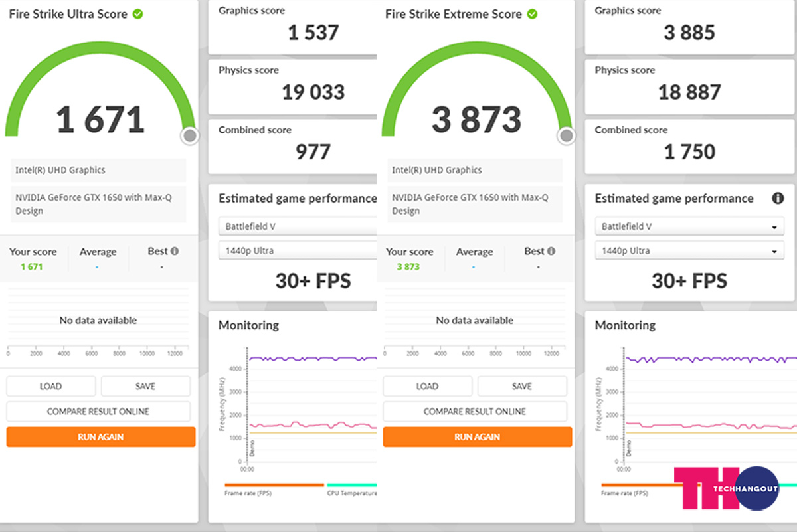Click the 30+ FPS estimate in the Extreme results
797x532 pixels.
coord(689,281)
